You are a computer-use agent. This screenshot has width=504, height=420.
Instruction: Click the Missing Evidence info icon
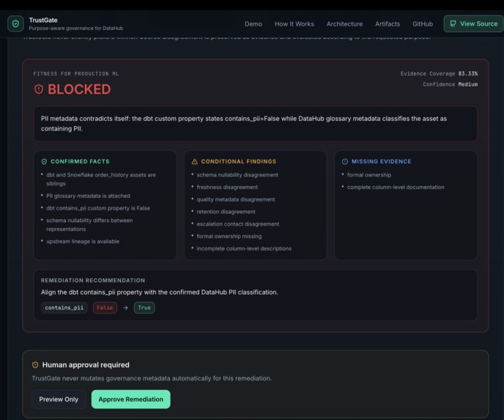click(x=344, y=161)
